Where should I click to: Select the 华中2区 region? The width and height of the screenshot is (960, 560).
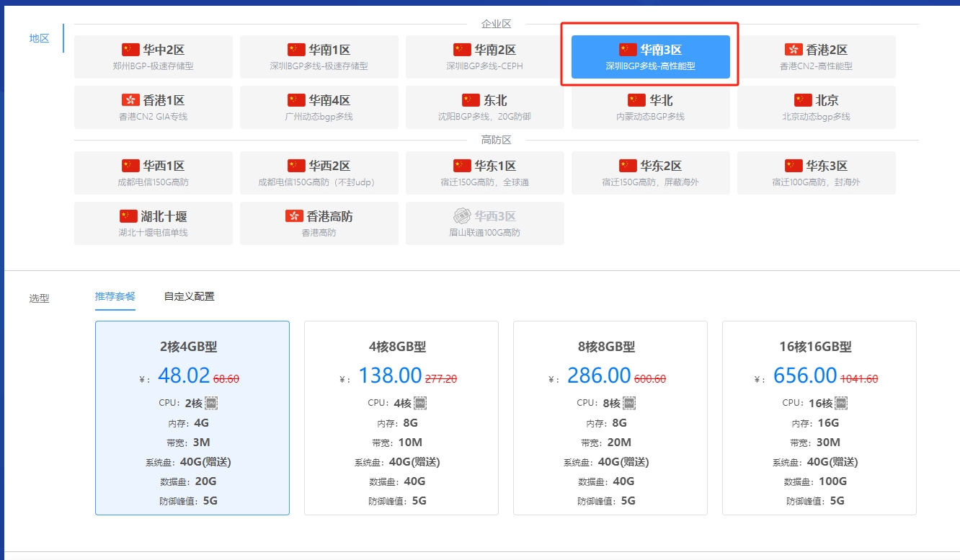point(154,57)
